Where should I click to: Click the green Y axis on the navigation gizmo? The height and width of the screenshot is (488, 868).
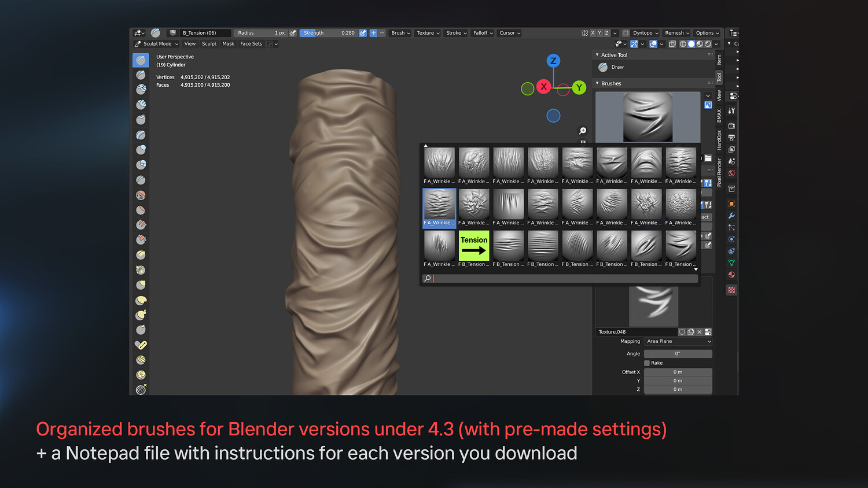pyautogui.click(x=579, y=87)
